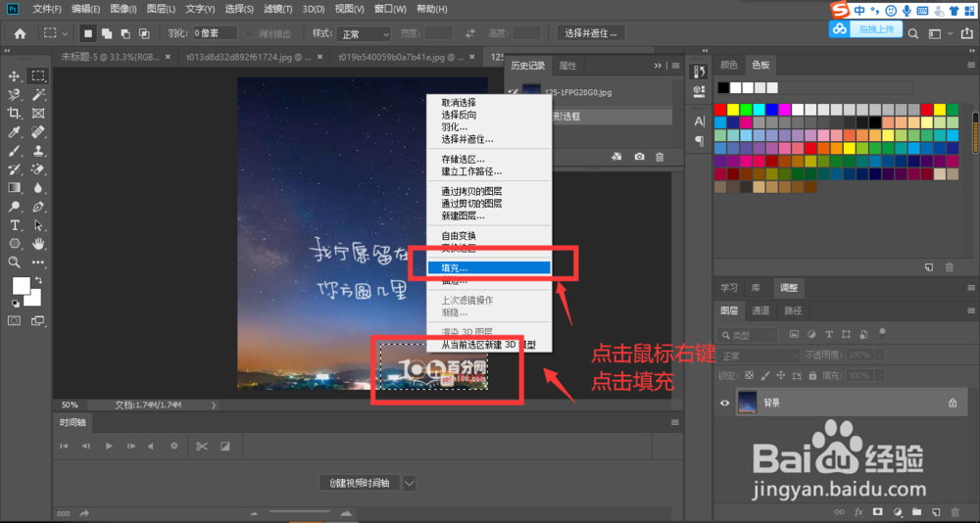Swap foreground and background colors
The height and width of the screenshot is (523, 980).
[x=39, y=279]
